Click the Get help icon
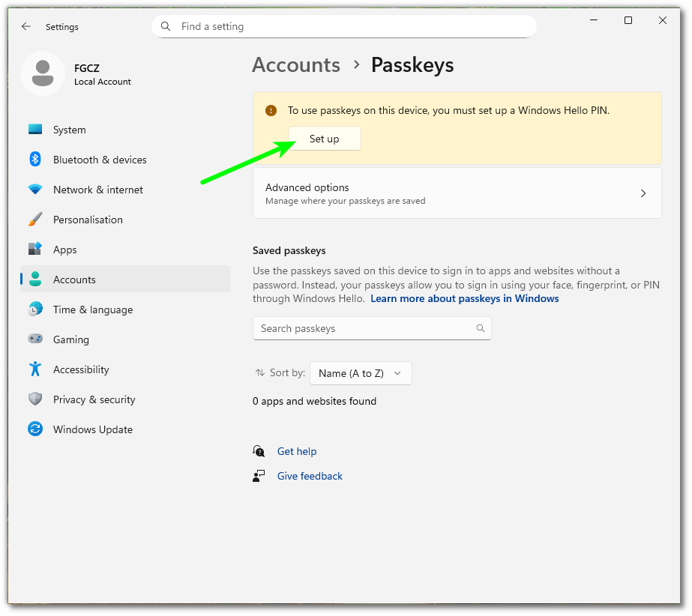 point(259,451)
